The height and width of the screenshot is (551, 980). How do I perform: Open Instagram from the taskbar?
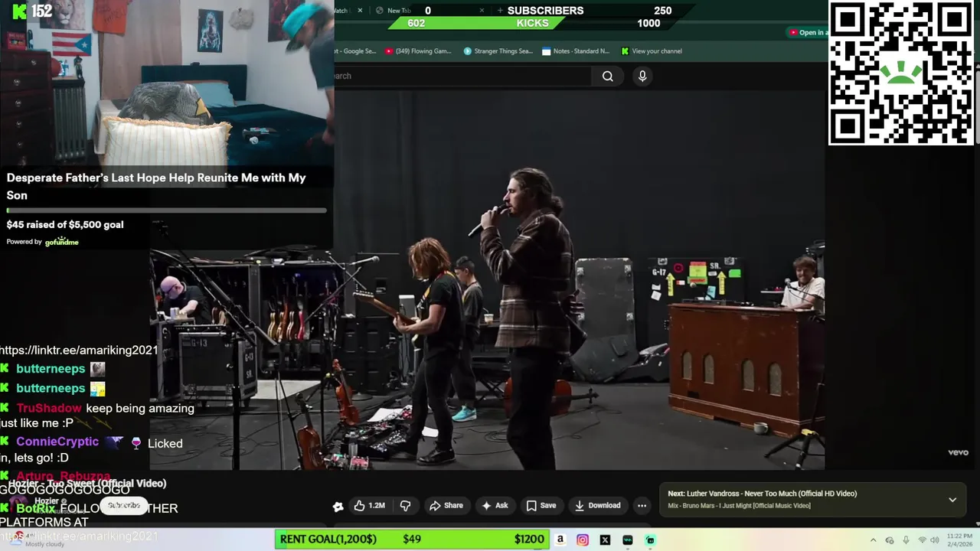point(583,540)
